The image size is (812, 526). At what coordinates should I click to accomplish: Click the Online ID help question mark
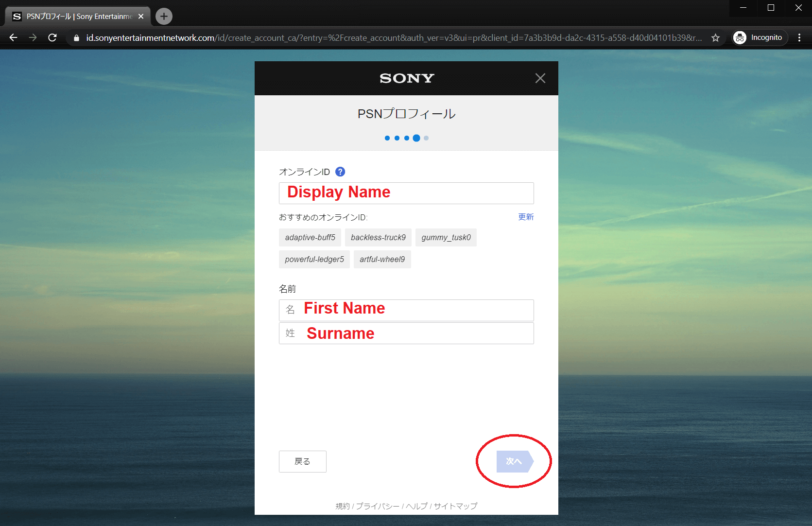340,172
